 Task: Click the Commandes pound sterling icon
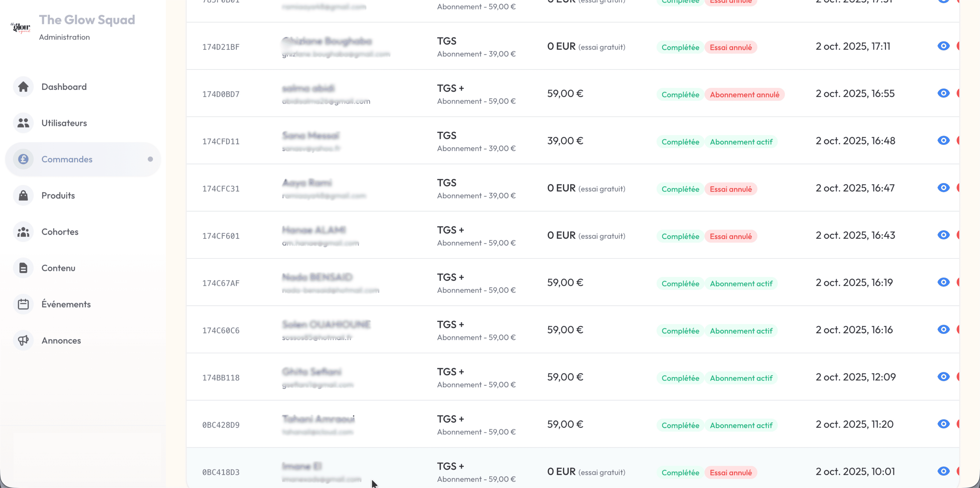(x=23, y=159)
